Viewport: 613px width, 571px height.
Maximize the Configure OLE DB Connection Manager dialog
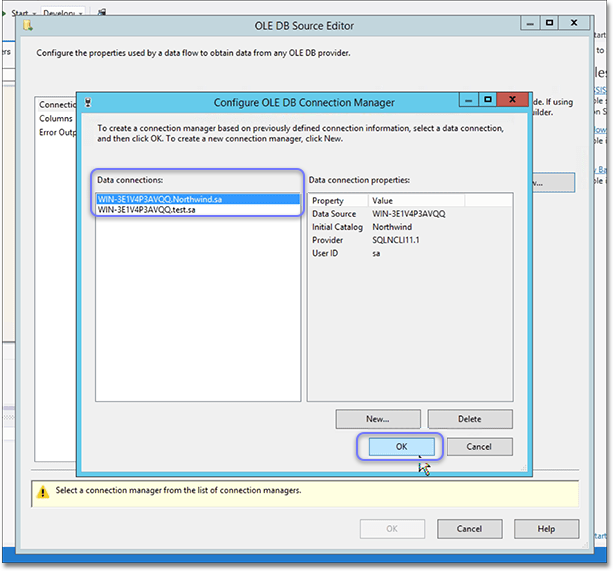point(487,101)
